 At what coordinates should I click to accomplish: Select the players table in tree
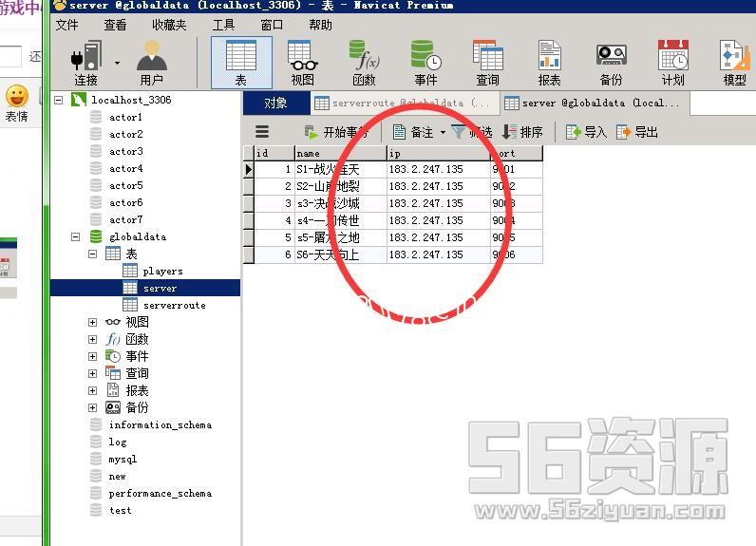pos(161,271)
